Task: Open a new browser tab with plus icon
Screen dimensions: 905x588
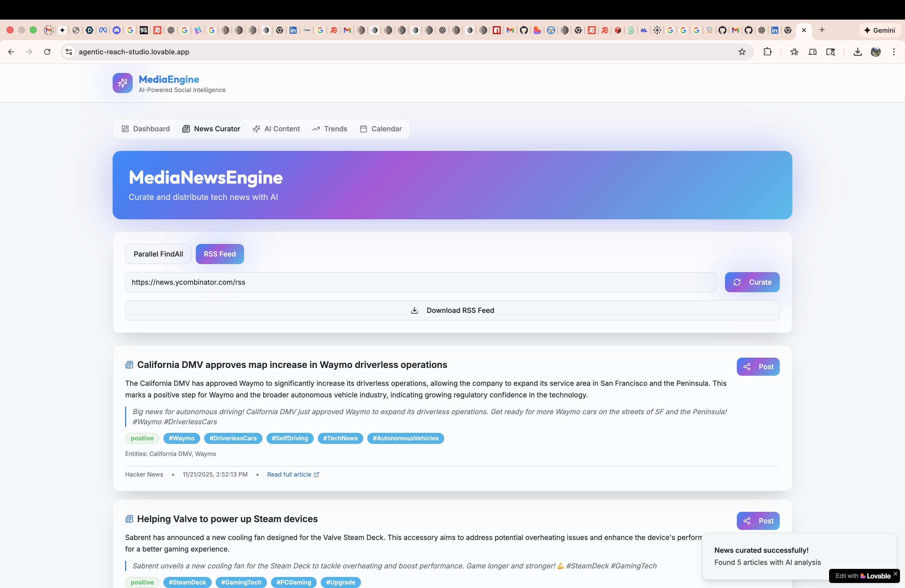Action: tap(822, 30)
